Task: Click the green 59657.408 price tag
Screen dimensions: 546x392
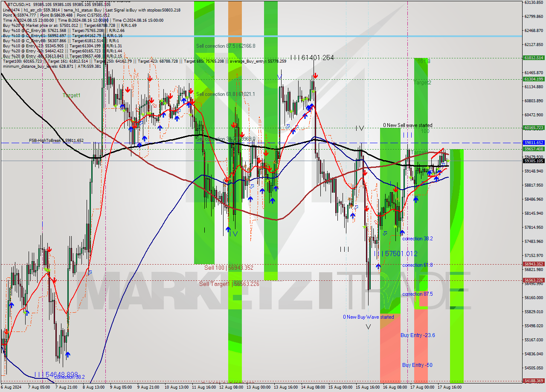Action: (x=534, y=149)
